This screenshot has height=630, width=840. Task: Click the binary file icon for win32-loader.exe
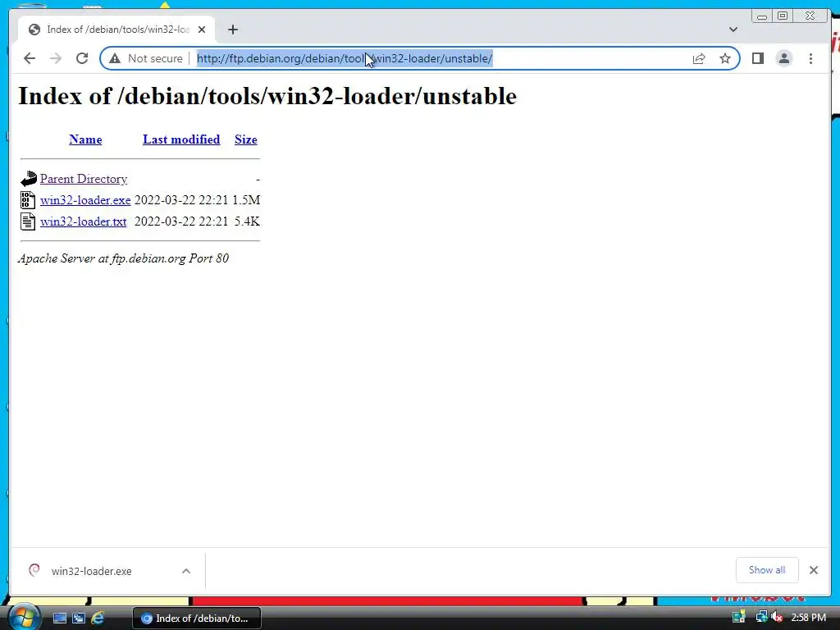pyautogui.click(x=29, y=200)
